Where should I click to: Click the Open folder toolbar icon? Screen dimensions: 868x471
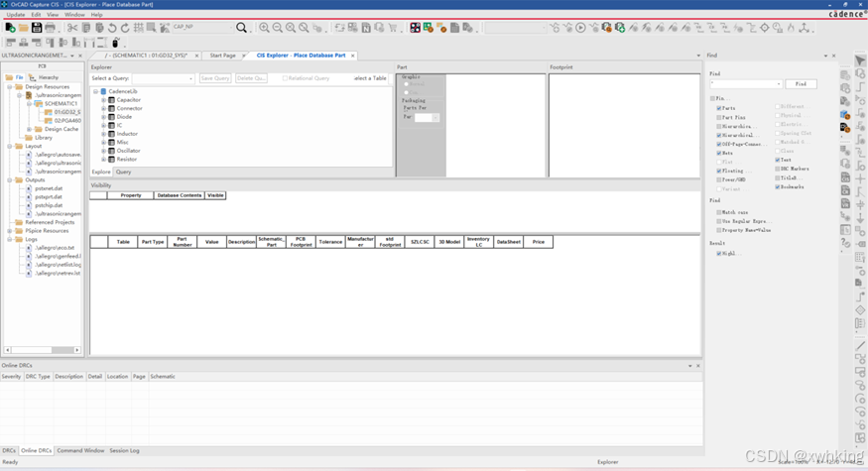[23, 28]
